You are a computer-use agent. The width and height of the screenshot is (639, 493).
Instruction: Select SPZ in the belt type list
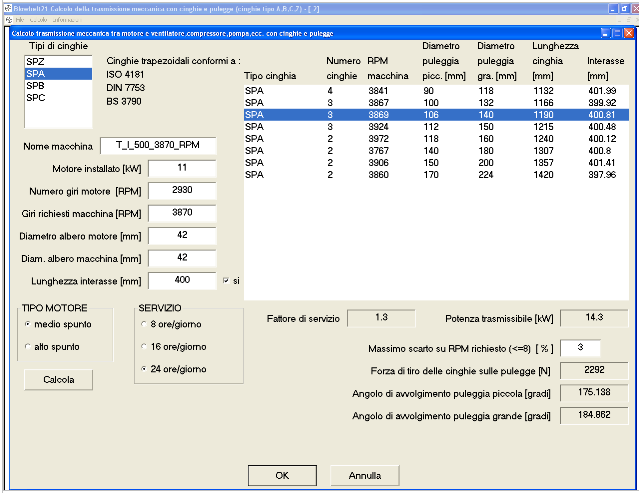coord(35,62)
